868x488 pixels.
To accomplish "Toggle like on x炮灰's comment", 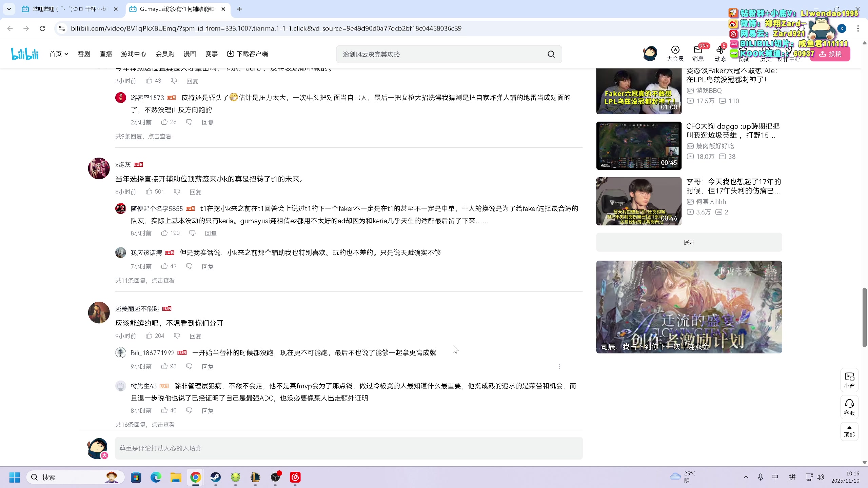I will [149, 191].
